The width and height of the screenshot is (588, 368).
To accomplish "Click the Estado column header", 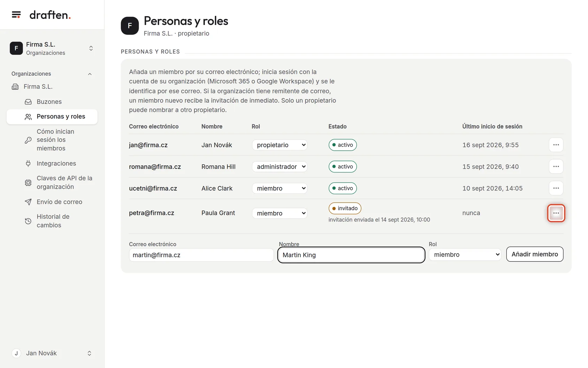I will click(x=337, y=127).
